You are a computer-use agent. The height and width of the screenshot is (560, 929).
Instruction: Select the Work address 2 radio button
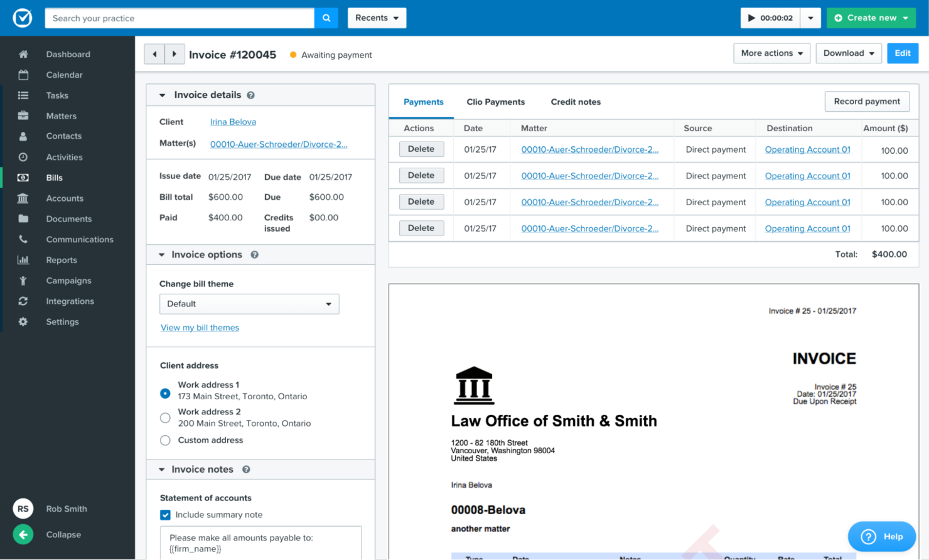(x=165, y=417)
